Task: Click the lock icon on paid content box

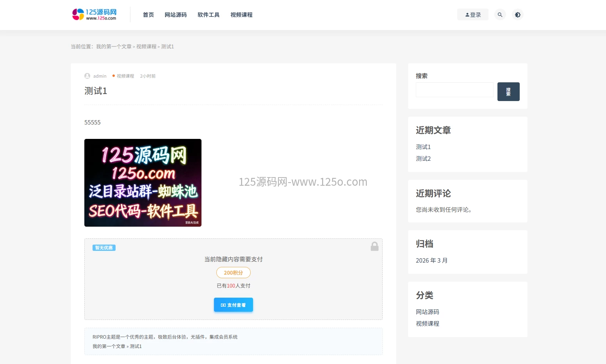Action: pos(374,246)
